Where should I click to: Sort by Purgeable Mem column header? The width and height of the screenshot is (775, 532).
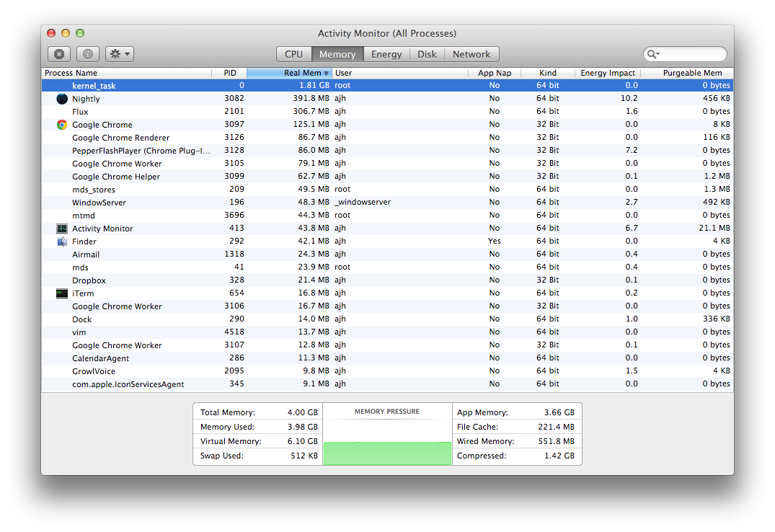[x=687, y=73]
